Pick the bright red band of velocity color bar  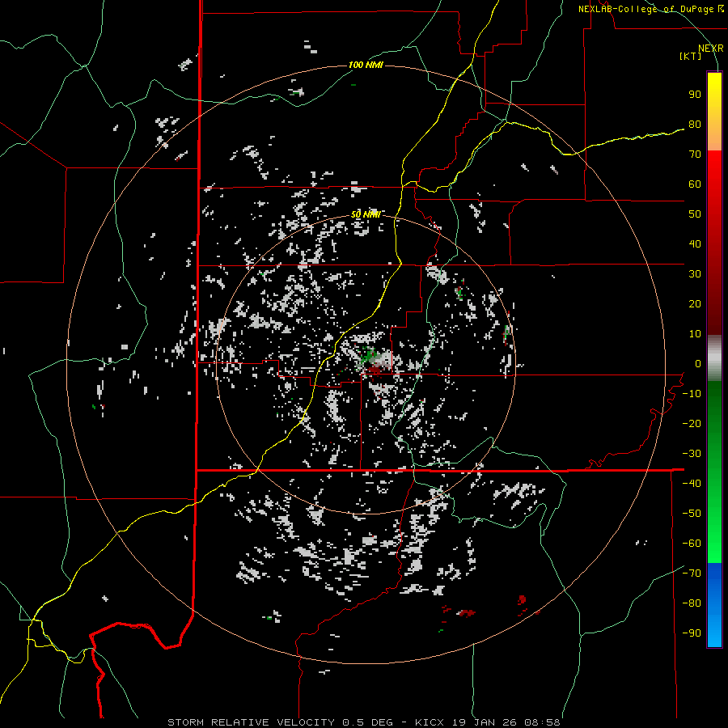(714, 195)
